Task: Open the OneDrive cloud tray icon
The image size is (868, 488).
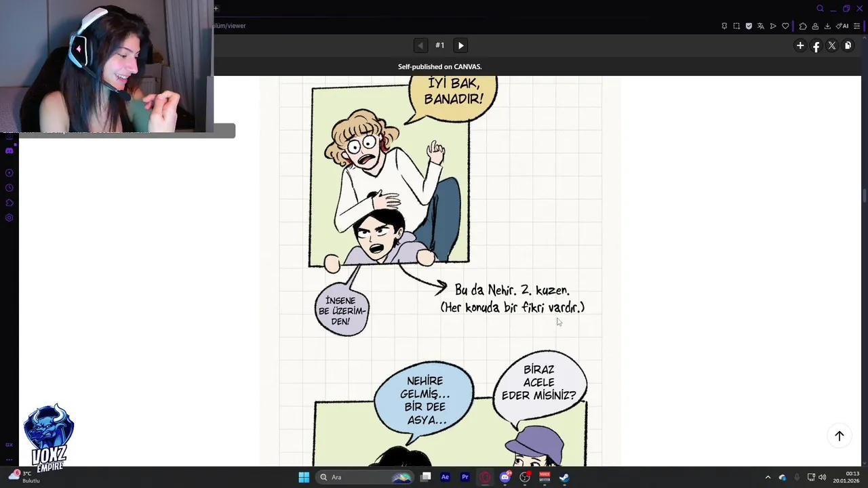Action: [x=783, y=477]
